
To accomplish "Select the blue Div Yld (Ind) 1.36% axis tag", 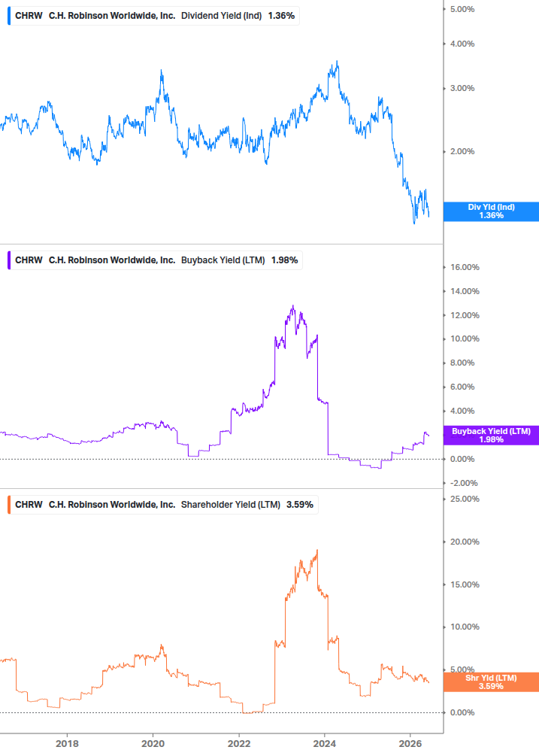I will pos(491,211).
